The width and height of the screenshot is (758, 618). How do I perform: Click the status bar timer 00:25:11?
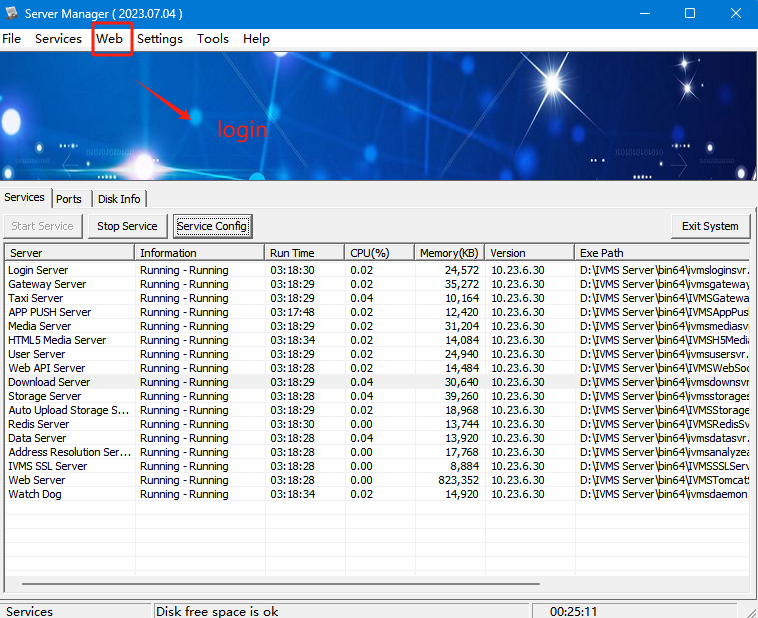pyautogui.click(x=573, y=611)
